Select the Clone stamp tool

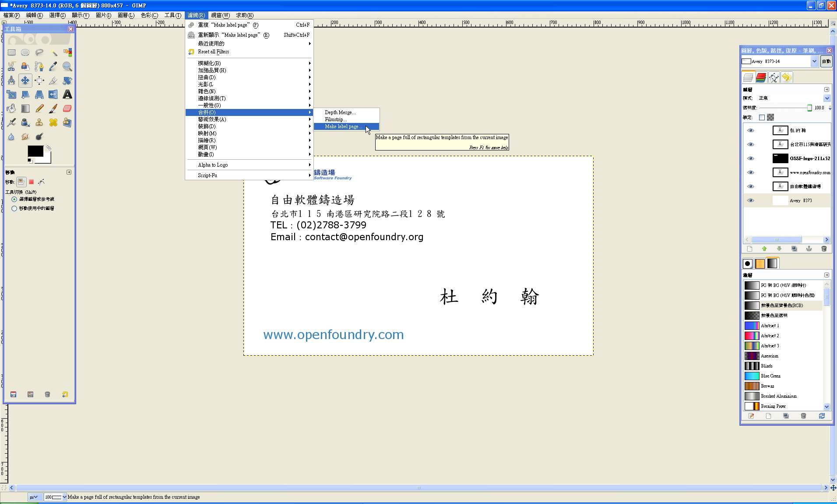(x=39, y=122)
